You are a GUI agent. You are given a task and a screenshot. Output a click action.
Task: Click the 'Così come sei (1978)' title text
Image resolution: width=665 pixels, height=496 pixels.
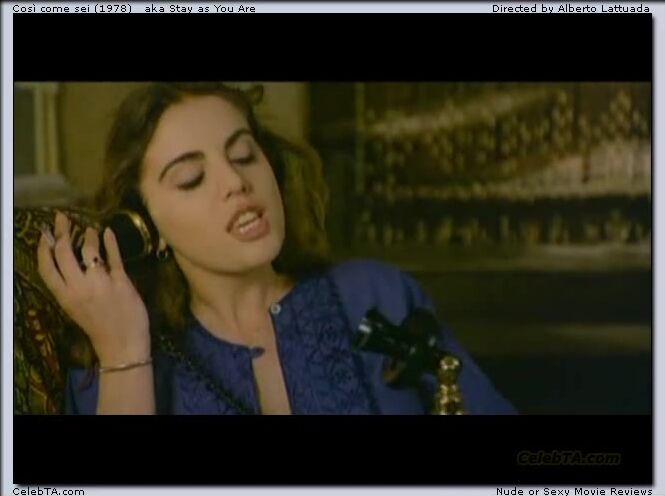tap(72, 8)
